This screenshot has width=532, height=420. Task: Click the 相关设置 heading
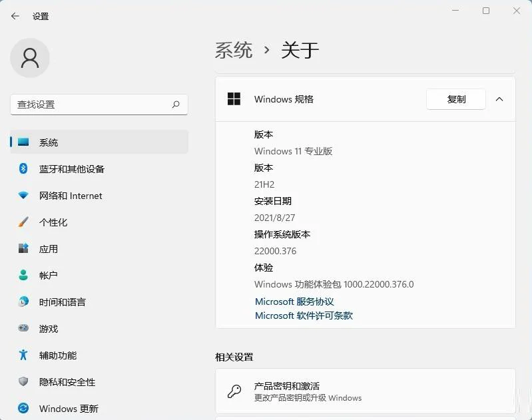234,357
